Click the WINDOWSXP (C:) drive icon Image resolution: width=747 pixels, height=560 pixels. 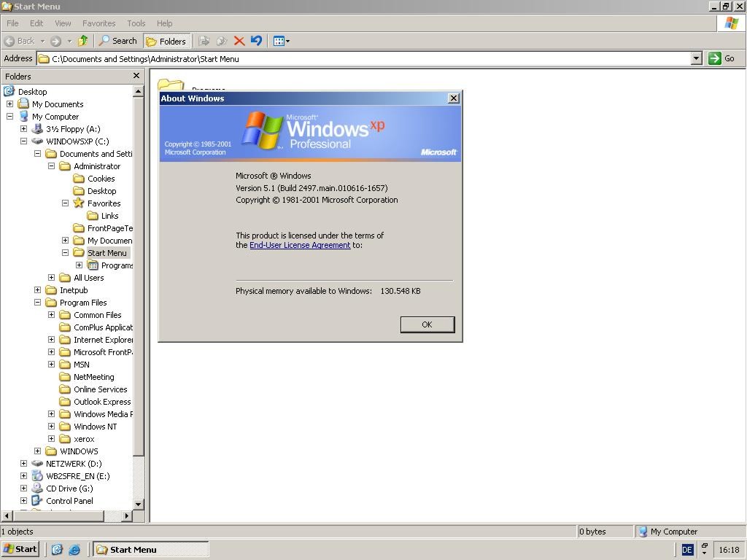(x=37, y=141)
